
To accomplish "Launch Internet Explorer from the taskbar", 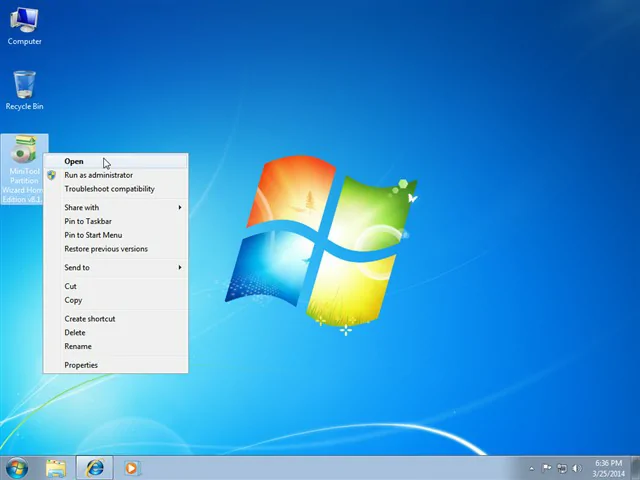I will pos(94,467).
